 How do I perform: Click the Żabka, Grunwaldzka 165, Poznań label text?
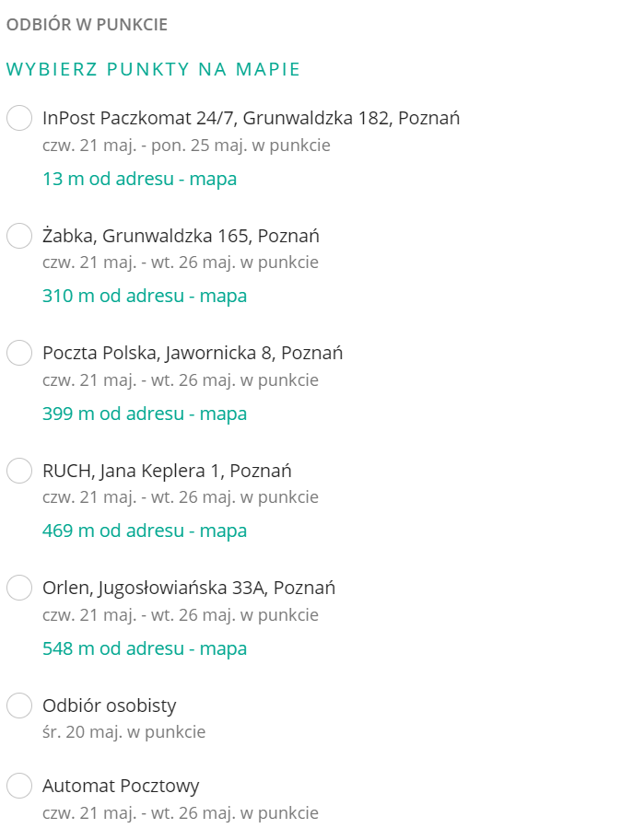tap(181, 236)
